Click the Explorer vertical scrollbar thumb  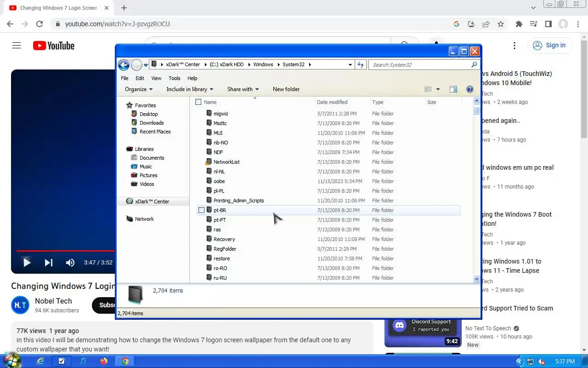[476, 110]
